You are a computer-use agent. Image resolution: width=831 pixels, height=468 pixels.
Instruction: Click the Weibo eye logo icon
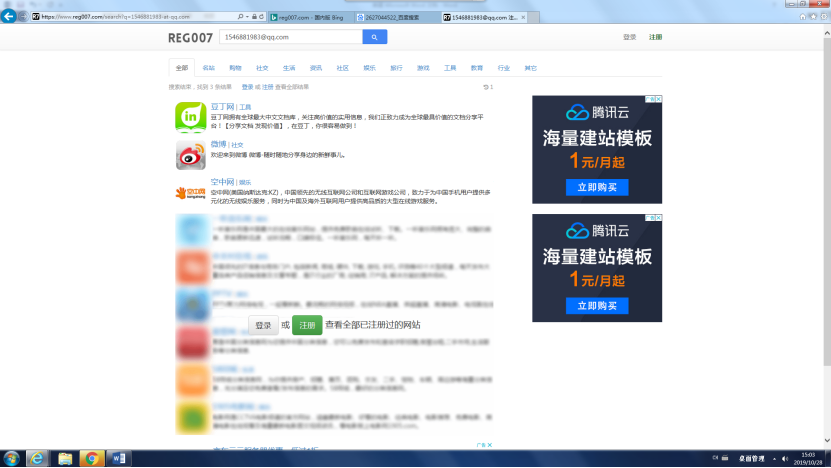coord(191,155)
